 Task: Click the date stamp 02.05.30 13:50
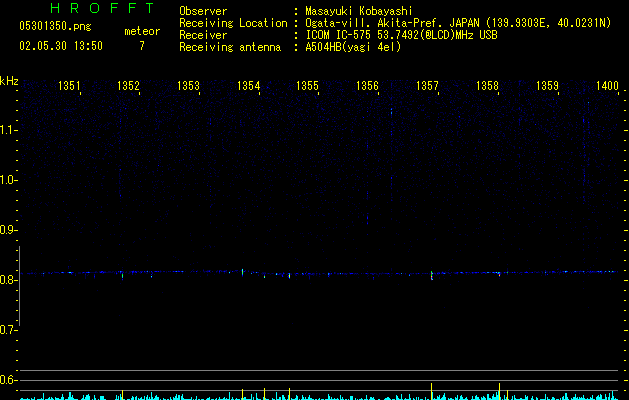61,46
